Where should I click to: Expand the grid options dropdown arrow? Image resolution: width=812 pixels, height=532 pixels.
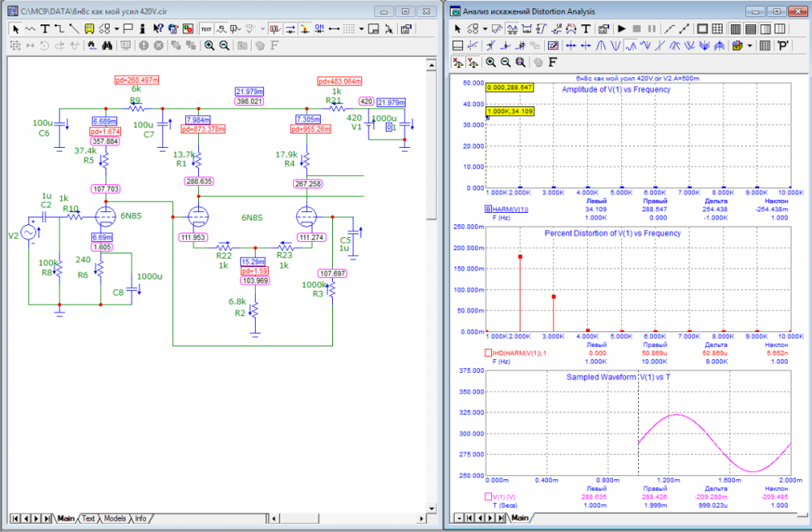pos(360,28)
